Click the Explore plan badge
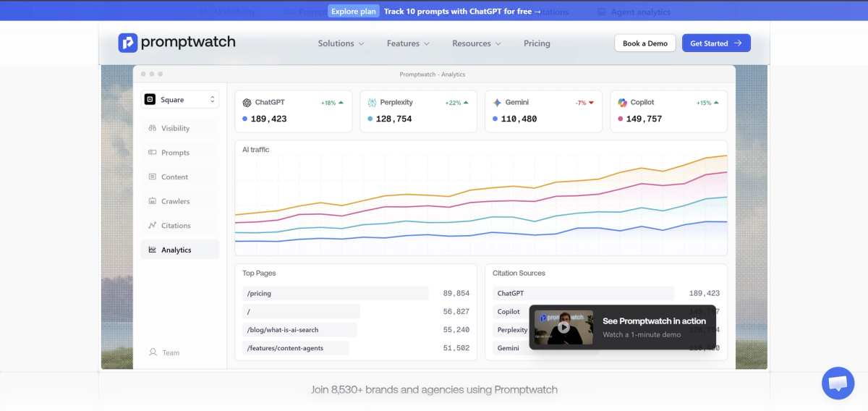This screenshot has width=868, height=411. [x=354, y=11]
